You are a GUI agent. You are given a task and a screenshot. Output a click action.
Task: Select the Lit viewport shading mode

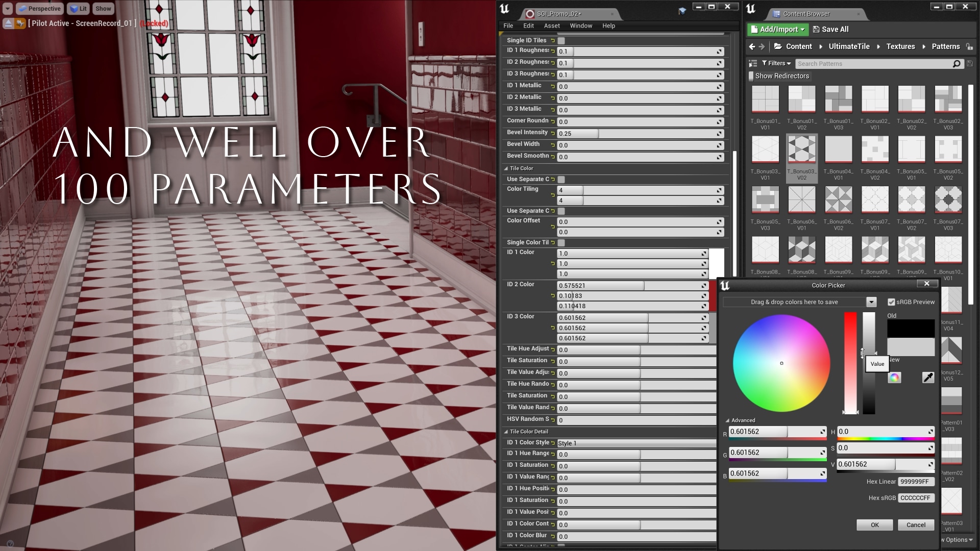pyautogui.click(x=78, y=8)
